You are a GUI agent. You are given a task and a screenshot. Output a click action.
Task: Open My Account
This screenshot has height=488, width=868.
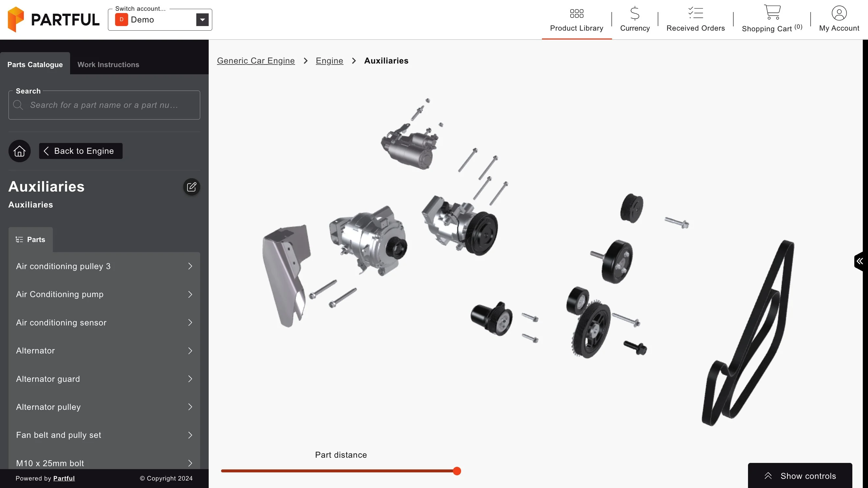click(839, 20)
